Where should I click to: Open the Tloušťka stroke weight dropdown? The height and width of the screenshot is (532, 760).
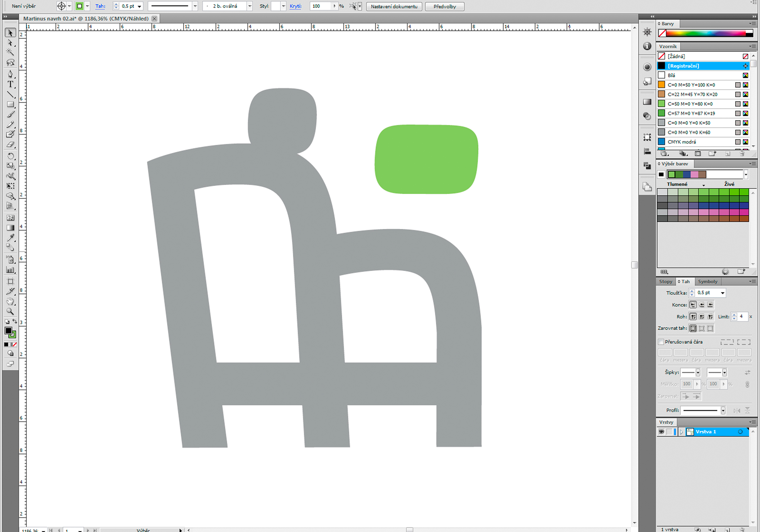pos(723,293)
